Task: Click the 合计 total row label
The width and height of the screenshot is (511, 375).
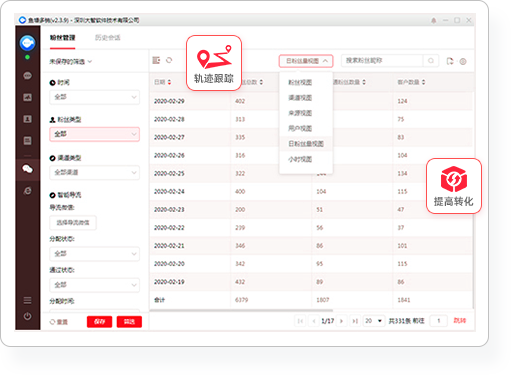Action: coord(159,300)
